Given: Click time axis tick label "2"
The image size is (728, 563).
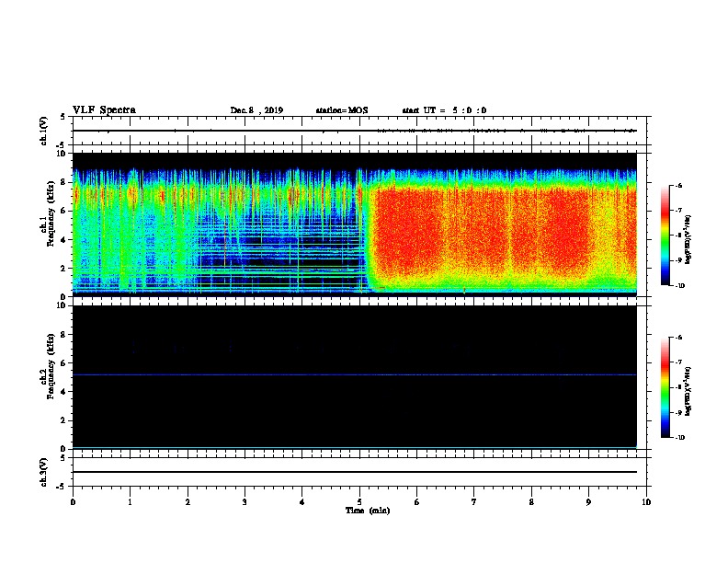Looking at the screenshot, I should (188, 502).
